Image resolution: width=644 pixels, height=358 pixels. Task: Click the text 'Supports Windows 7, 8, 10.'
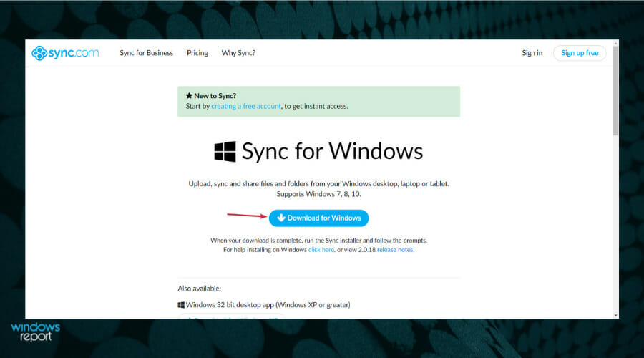(318, 194)
